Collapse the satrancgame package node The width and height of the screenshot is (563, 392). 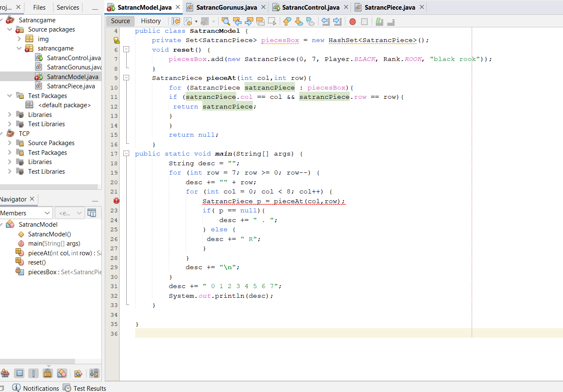tap(19, 48)
